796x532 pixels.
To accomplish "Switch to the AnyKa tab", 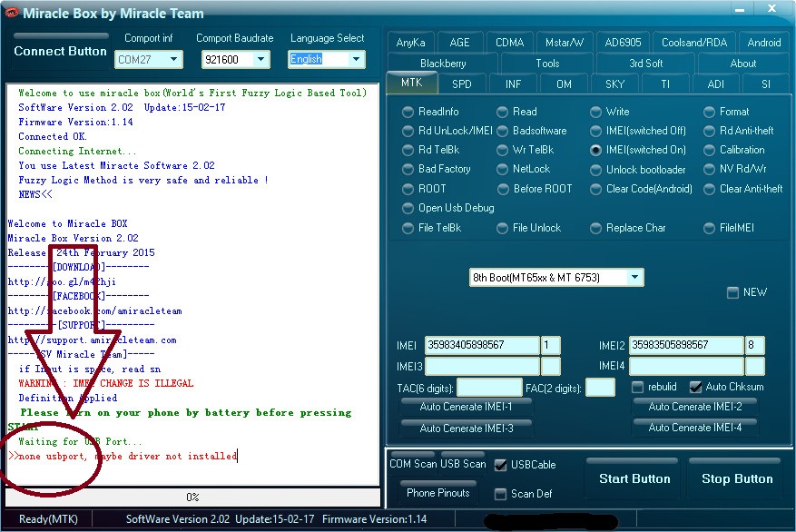I will coord(410,42).
